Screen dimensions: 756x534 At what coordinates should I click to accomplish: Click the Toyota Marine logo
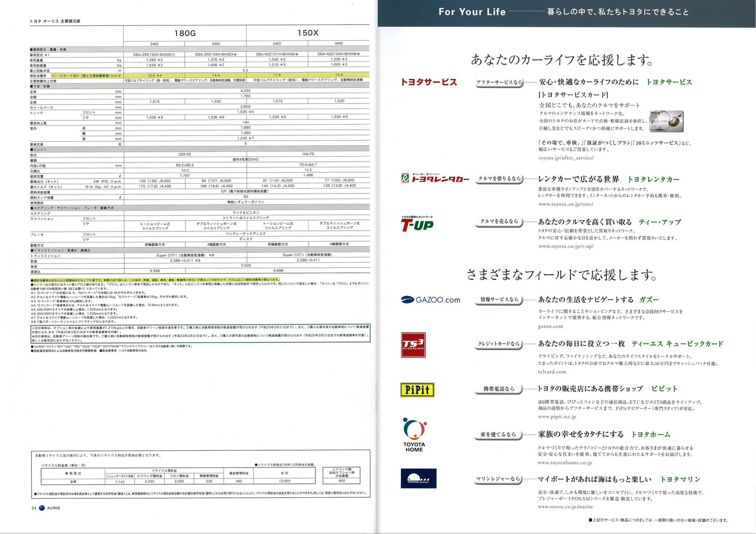click(x=418, y=478)
